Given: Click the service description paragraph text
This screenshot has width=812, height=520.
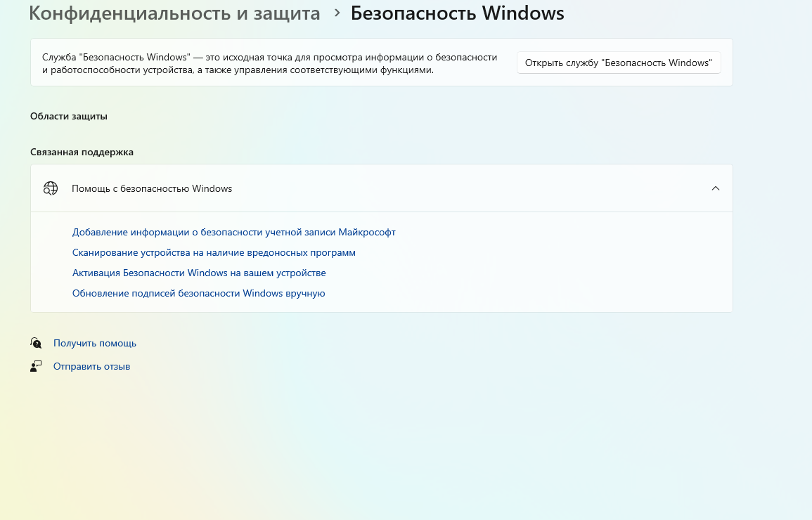Looking at the screenshot, I should pos(270,64).
